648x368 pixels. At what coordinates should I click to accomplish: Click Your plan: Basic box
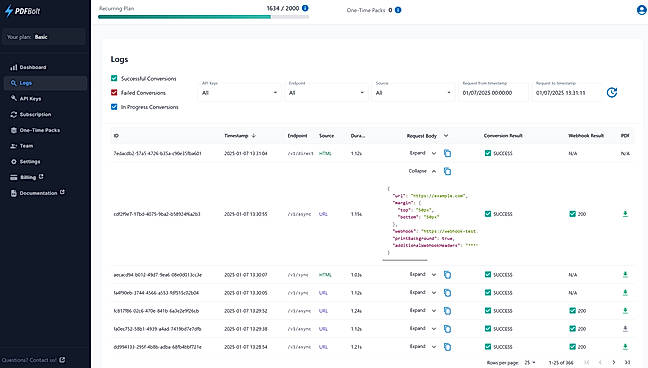click(x=44, y=37)
